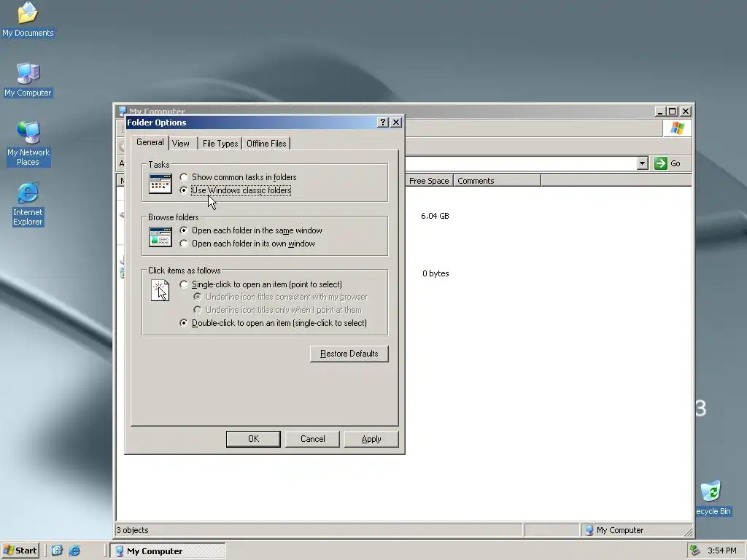
Task: Close the Folder Options dialog
Action: (396, 122)
